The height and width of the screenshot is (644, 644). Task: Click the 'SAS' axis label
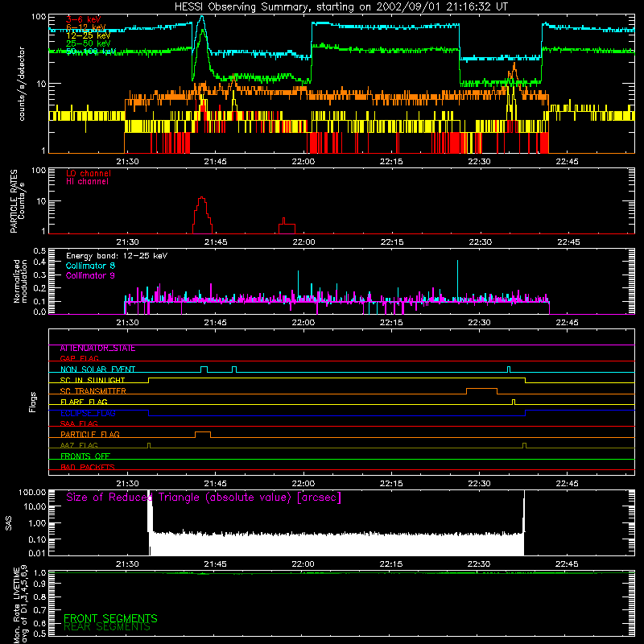tap(8, 523)
